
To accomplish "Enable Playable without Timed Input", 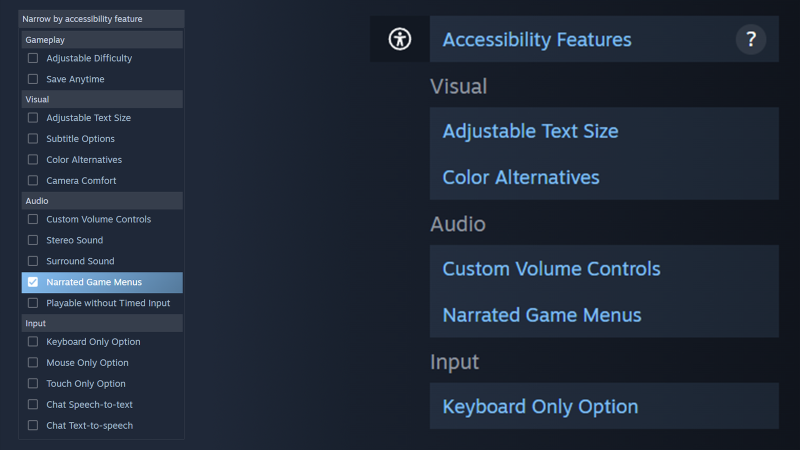I will (33, 303).
